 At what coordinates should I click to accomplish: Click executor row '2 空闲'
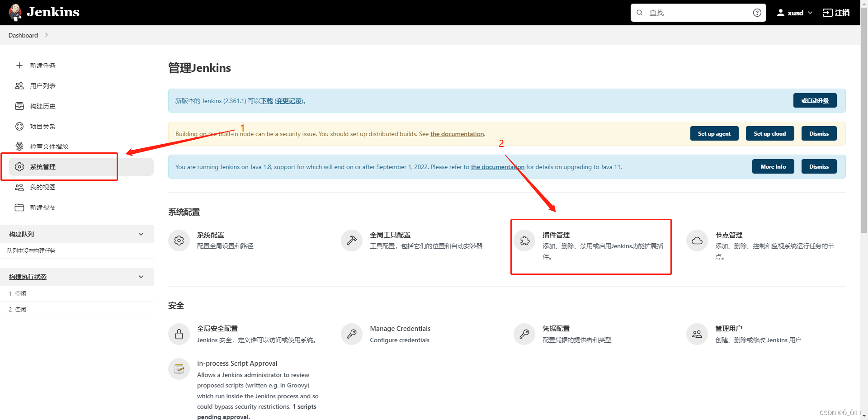[x=77, y=309]
